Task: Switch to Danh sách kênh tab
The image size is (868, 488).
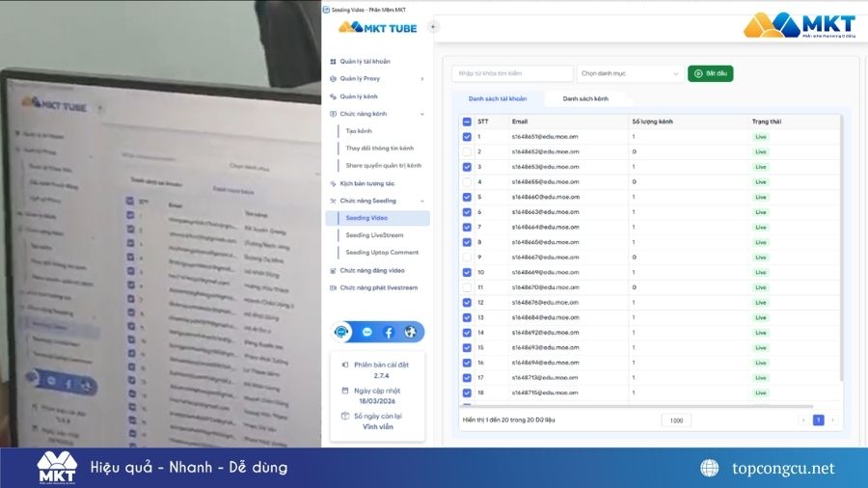Action: tap(585, 98)
